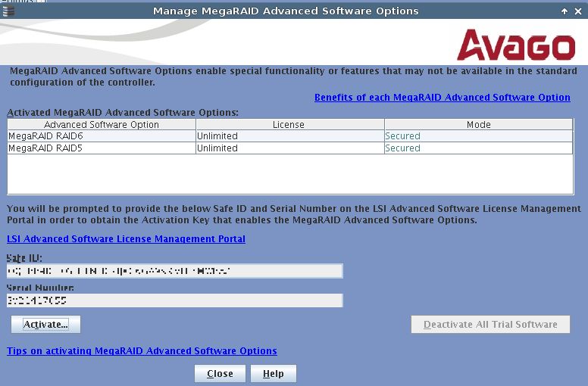Open the Help button
Viewport: 588px width, 386px height.
point(274,374)
